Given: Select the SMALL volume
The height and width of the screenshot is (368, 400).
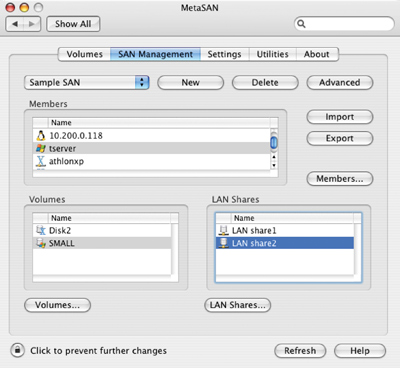Looking at the screenshot, I should (102, 243).
